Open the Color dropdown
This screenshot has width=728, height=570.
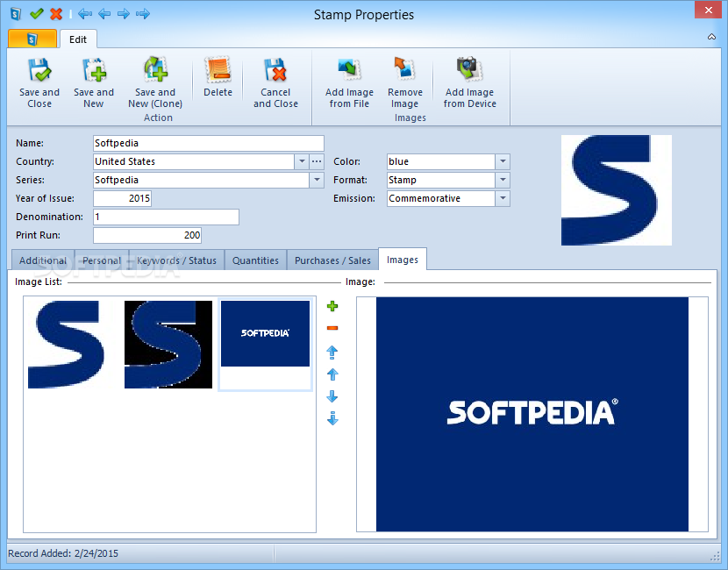503,161
